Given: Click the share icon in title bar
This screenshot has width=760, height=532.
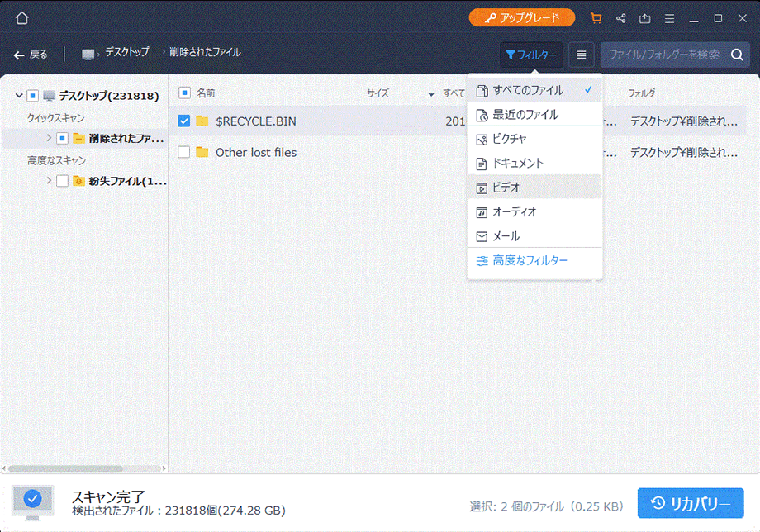Looking at the screenshot, I should point(621,18).
